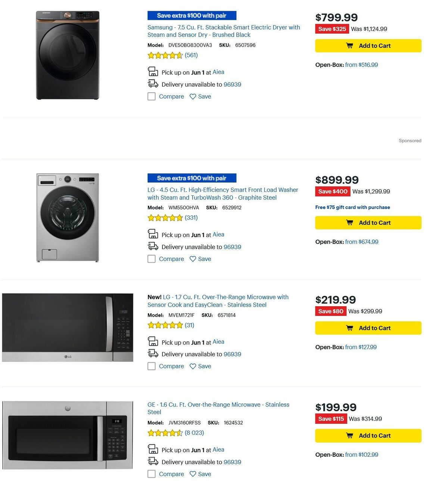Check Compare for the Samsung dryer
Viewport: 448px width, 490px height.
pyautogui.click(x=151, y=96)
